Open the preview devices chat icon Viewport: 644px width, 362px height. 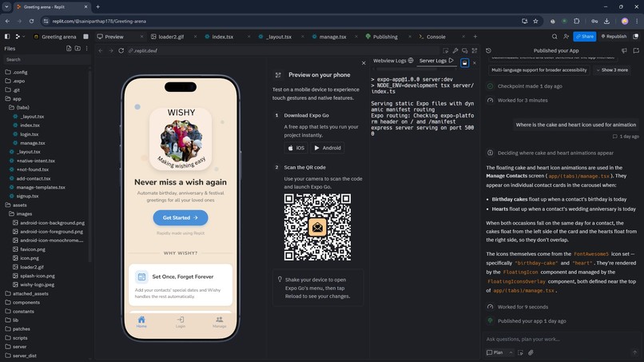[465, 50]
